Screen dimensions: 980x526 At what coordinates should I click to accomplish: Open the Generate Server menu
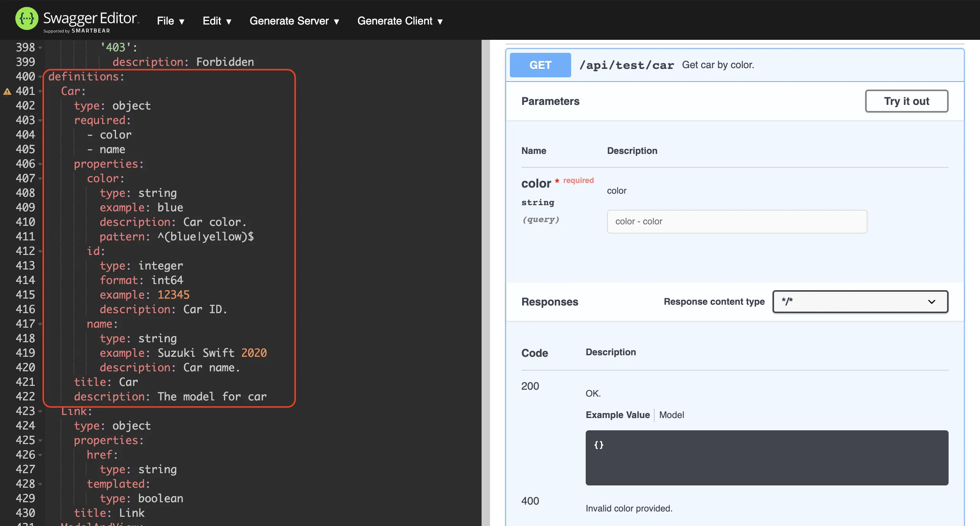pos(294,21)
